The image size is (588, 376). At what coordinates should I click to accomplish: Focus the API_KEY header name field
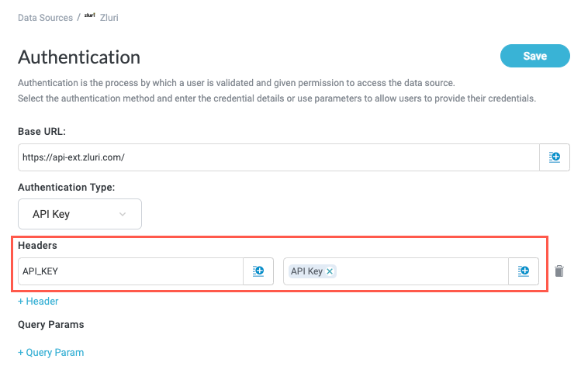tap(130, 271)
